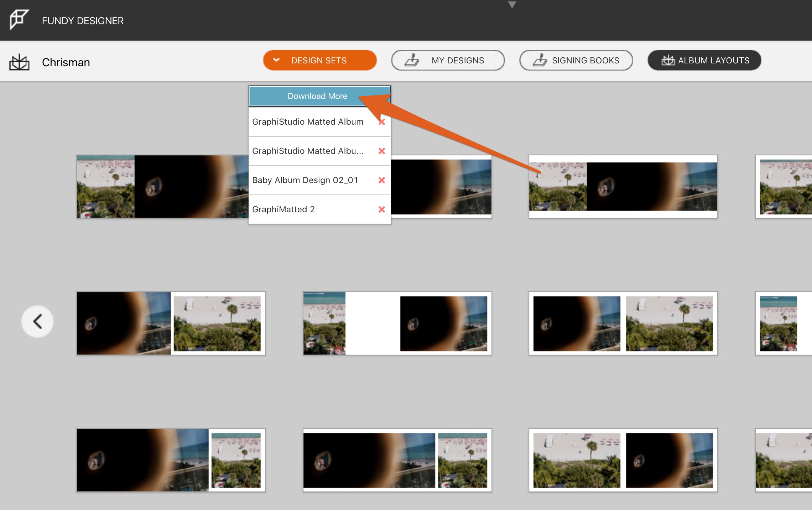Click the Chrisman project name
The image size is (812, 510).
tap(66, 62)
